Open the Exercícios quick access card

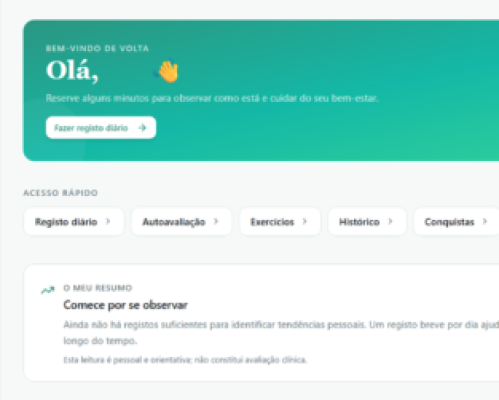tap(280, 222)
